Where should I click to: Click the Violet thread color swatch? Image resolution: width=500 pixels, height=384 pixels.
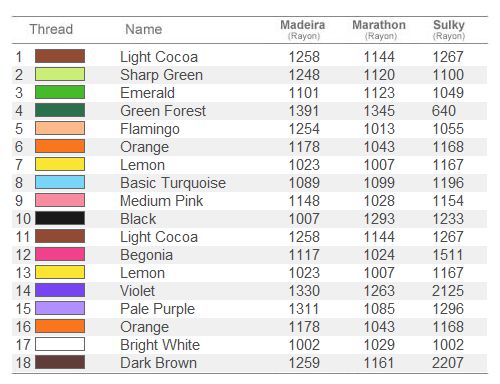(60, 290)
